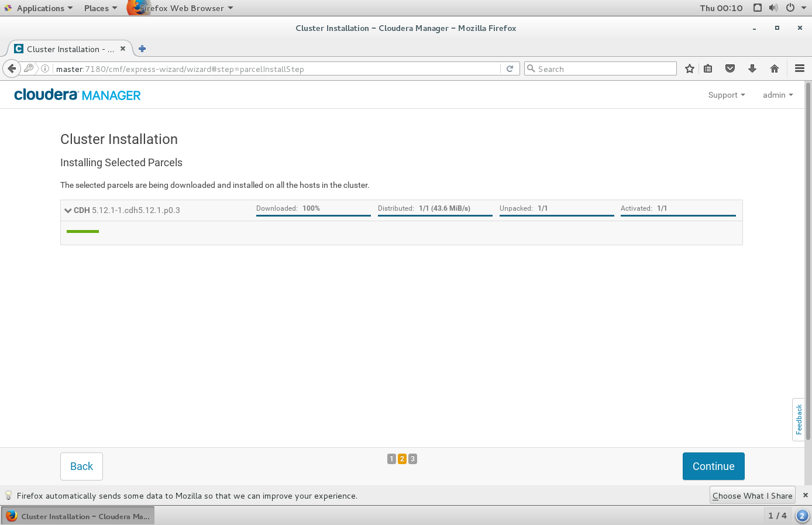This screenshot has height=525, width=812.
Task: Dismiss the Firefox data notification bar
Action: (805, 495)
